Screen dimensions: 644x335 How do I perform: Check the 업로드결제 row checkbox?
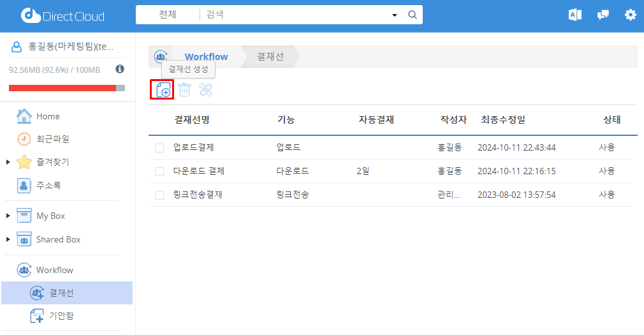pos(159,148)
